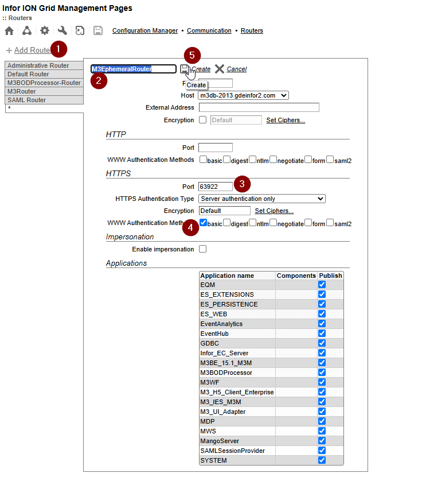Open the Routers breadcrumb link

click(252, 30)
